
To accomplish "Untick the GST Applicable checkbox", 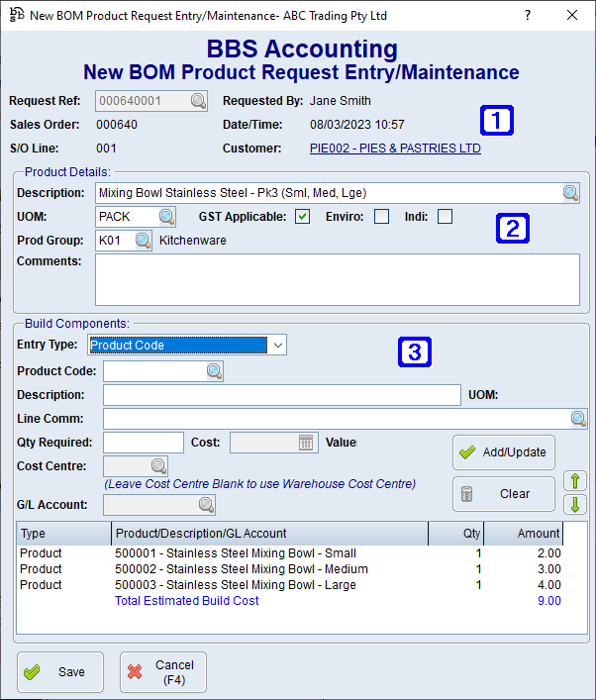I will [x=303, y=217].
